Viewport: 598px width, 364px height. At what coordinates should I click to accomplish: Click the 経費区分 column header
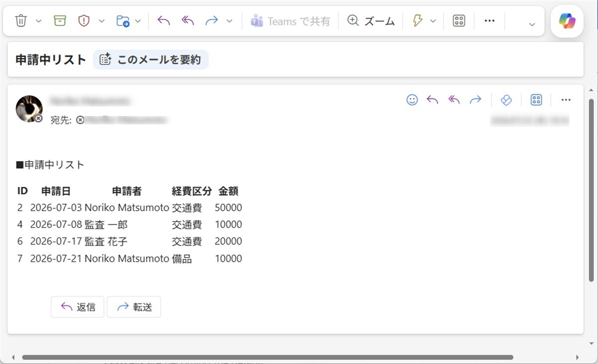[x=192, y=191]
